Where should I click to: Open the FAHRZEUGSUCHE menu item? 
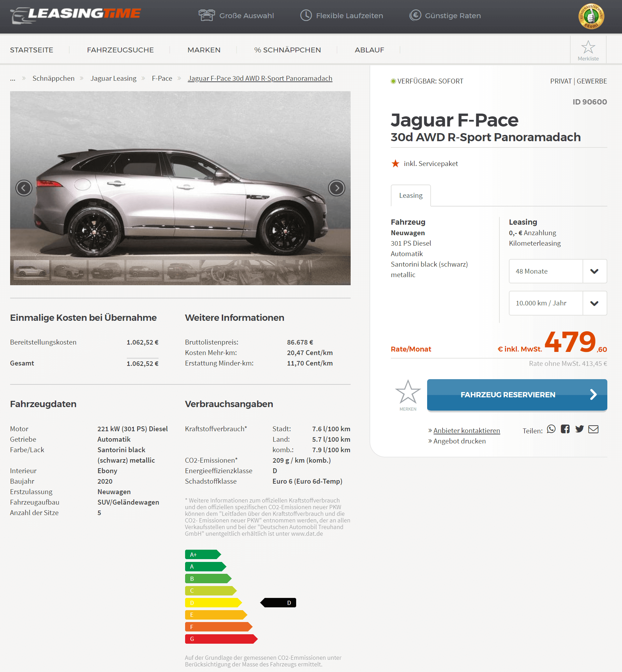point(120,50)
